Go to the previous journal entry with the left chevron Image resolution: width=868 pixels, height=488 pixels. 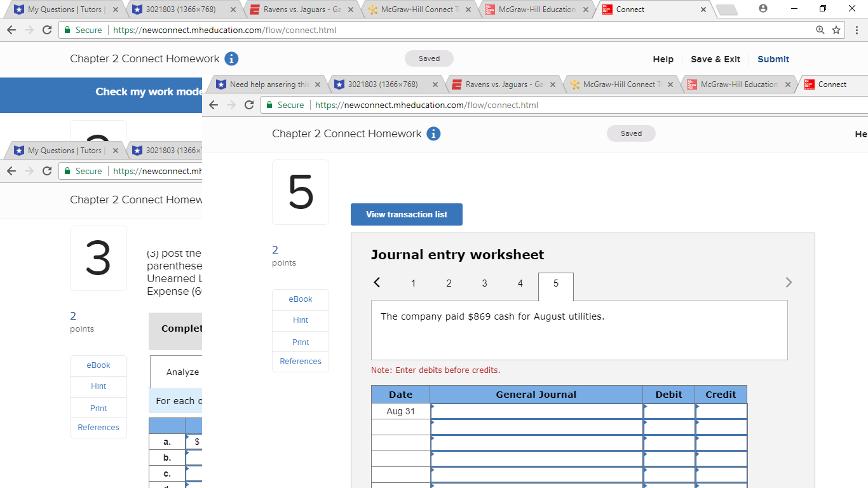pyautogui.click(x=377, y=283)
